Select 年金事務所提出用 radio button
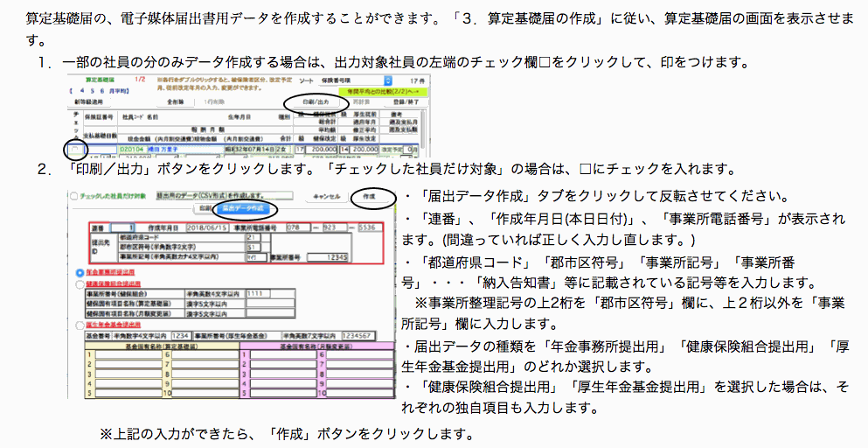Image resolution: width=868 pixels, height=448 pixels. [x=80, y=272]
